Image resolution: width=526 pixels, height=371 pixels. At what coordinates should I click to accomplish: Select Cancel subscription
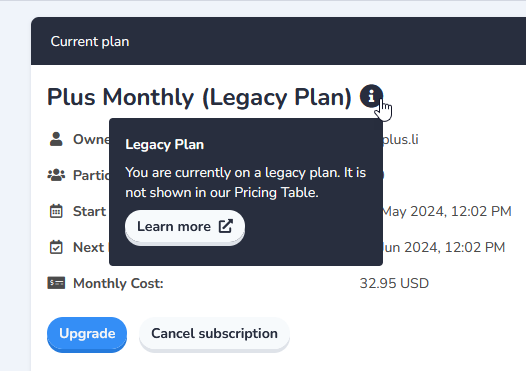[214, 334]
